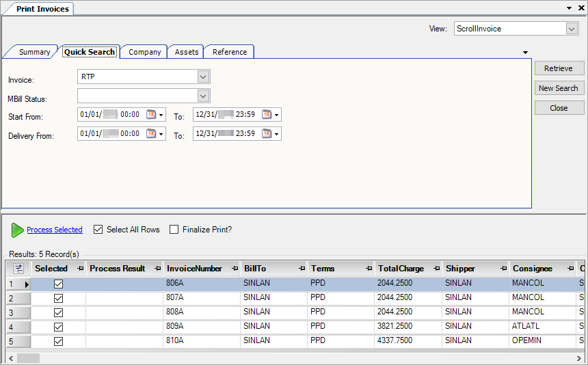The height and width of the screenshot is (365, 588).
Task: Expand the Invoice RTP dropdown
Action: point(202,77)
